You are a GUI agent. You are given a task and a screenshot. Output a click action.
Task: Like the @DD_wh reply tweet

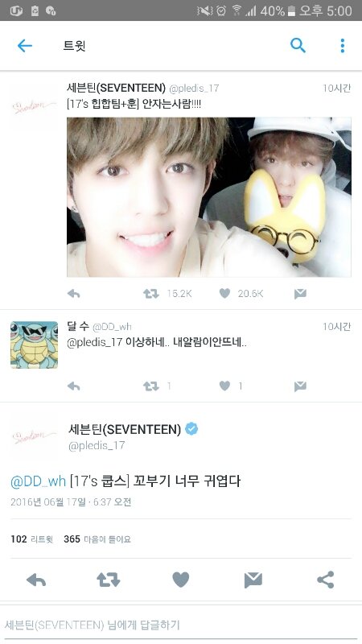click(x=224, y=386)
